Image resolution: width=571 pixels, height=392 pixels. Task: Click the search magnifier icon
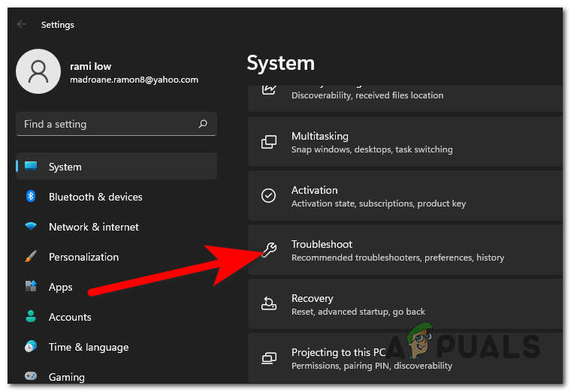click(x=203, y=124)
